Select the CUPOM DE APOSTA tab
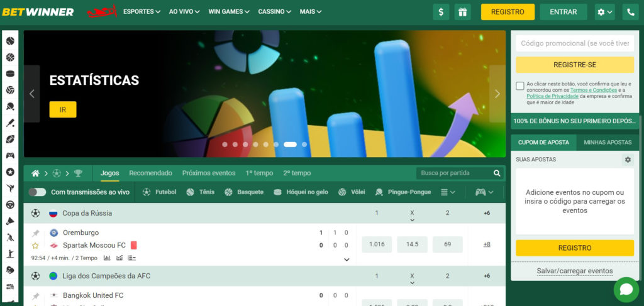The height and width of the screenshot is (306, 644). click(544, 143)
